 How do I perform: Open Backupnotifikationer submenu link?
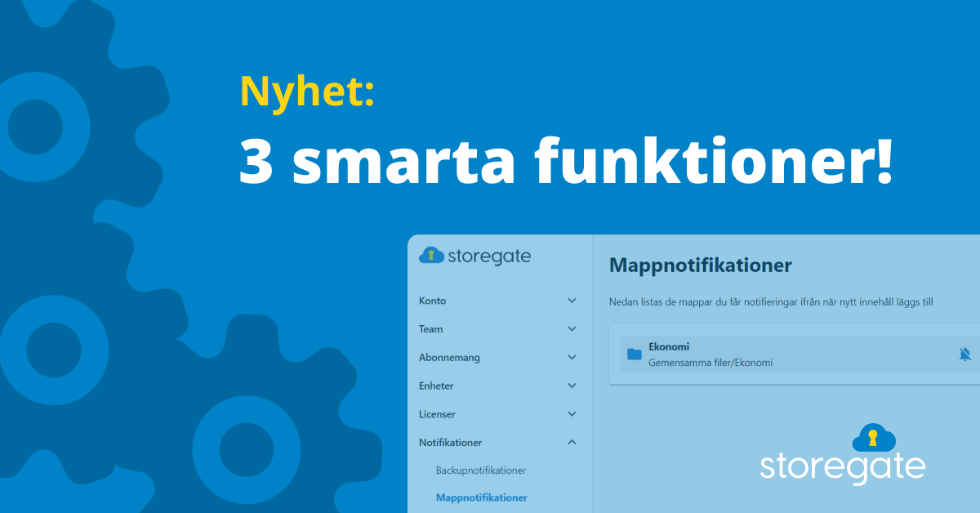(481, 471)
